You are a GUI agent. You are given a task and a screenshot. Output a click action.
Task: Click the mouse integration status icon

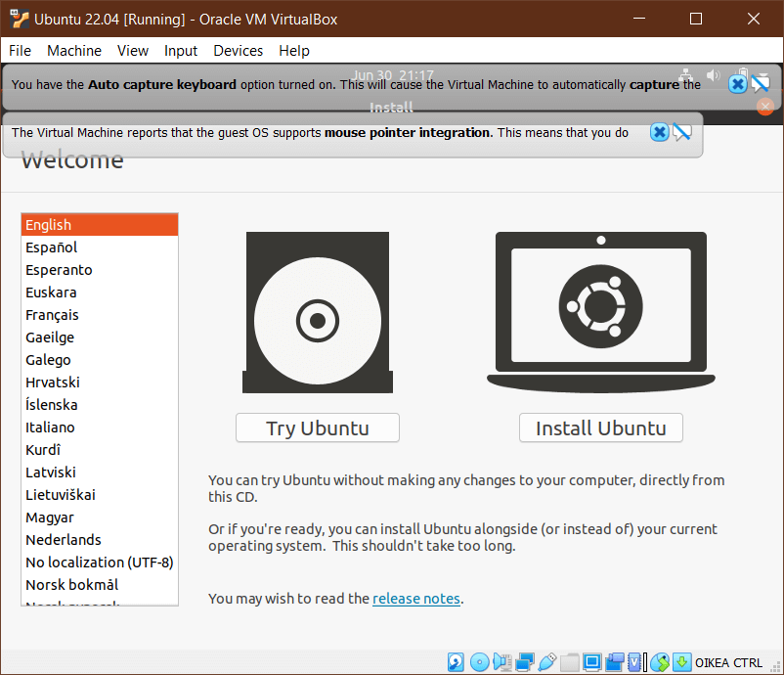(x=660, y=662)
